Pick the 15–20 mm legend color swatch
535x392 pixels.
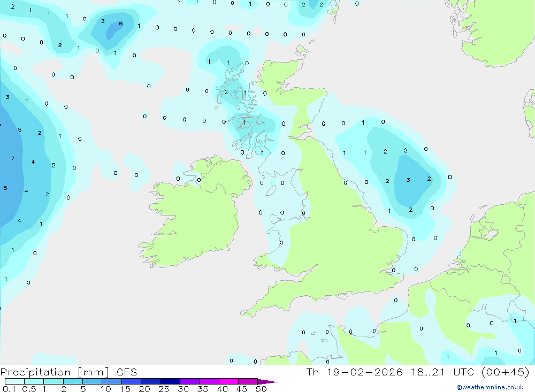point(131,381)
